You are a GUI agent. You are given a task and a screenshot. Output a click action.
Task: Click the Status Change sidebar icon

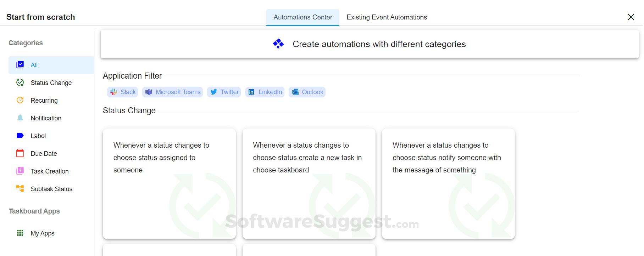pyautogui.click(x=20, y=83)
